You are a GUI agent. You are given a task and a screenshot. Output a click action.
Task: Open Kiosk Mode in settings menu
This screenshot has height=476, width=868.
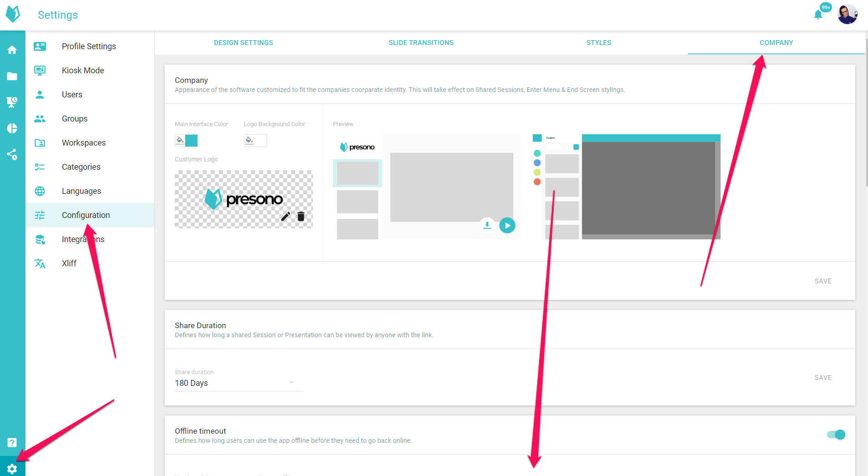83,71
